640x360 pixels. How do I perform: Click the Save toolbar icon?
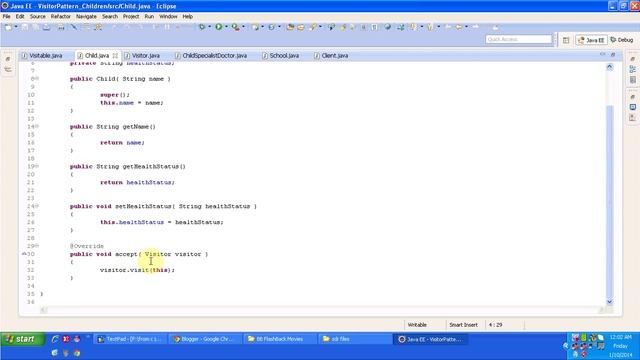pos(25,27)
